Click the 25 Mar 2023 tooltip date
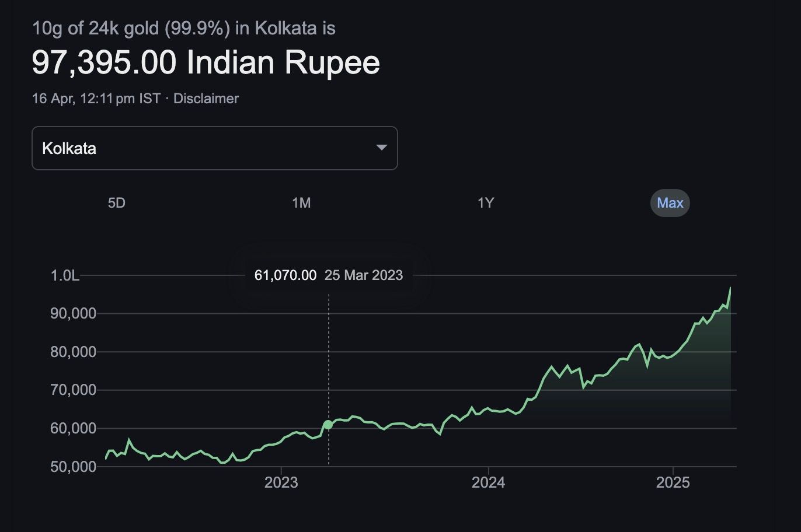 click(x=364, y=275)
